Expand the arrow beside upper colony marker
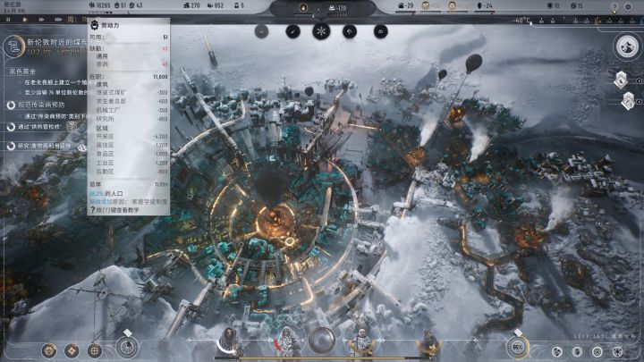Screen dimensions: 644x362 (639, 80)
